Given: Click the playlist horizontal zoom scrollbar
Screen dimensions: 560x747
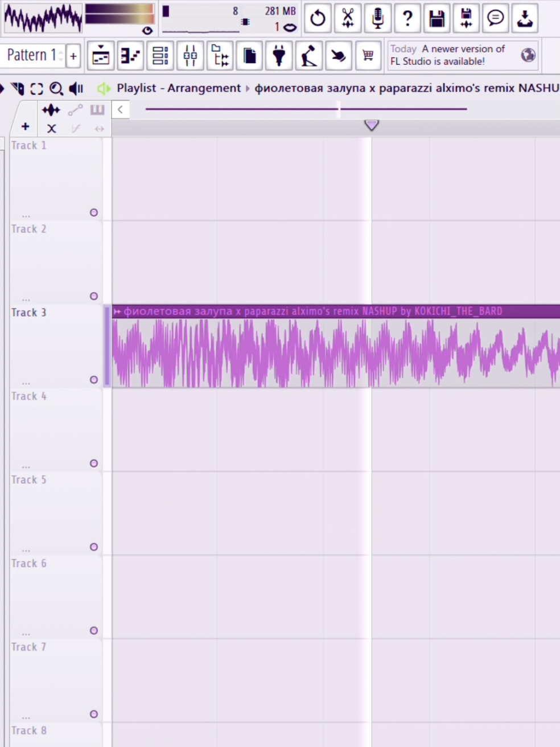Looking at the screenshot, I should pyautogui.click(x=306, y=109).
